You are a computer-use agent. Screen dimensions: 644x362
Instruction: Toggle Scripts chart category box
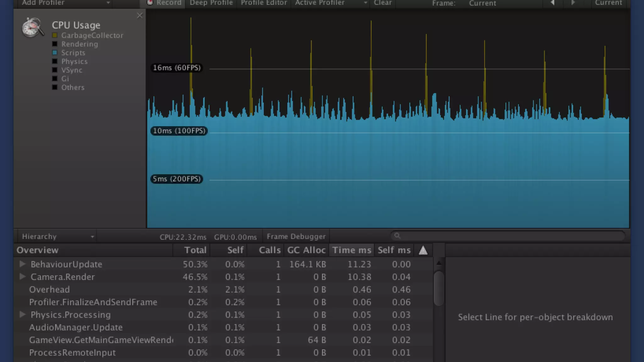point(55,53)
